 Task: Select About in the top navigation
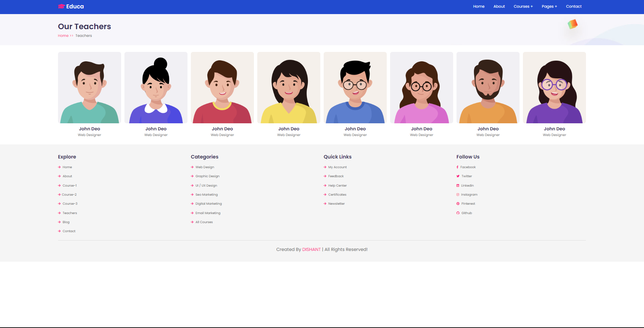[499, 6]
